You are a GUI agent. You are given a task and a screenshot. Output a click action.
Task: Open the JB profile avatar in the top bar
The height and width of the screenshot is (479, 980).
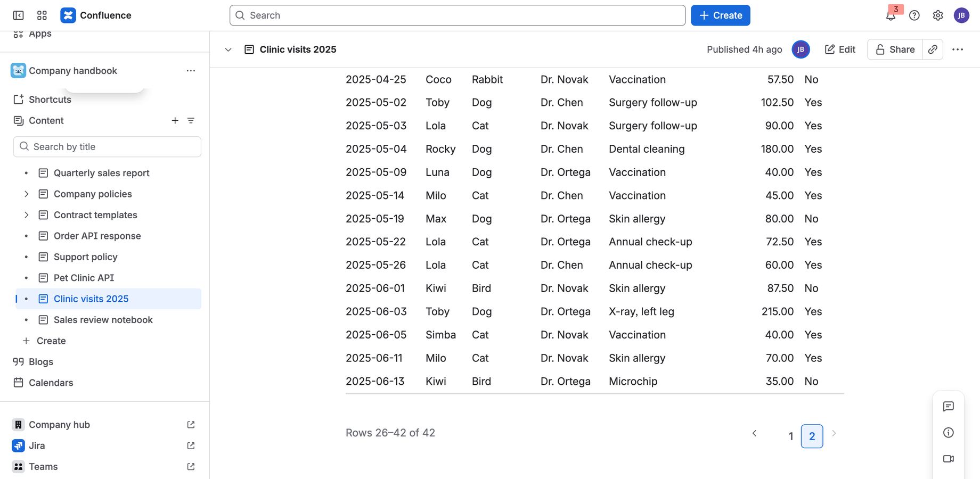(x=961, y=15)
